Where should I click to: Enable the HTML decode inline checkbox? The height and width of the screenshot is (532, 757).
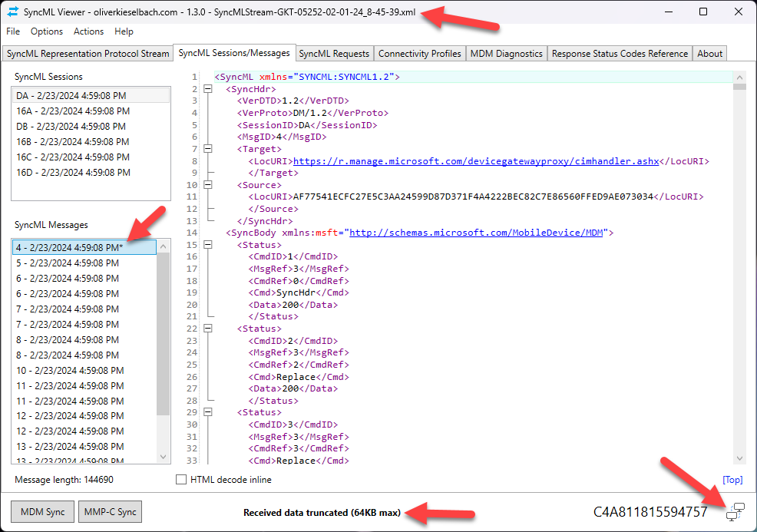181,480
